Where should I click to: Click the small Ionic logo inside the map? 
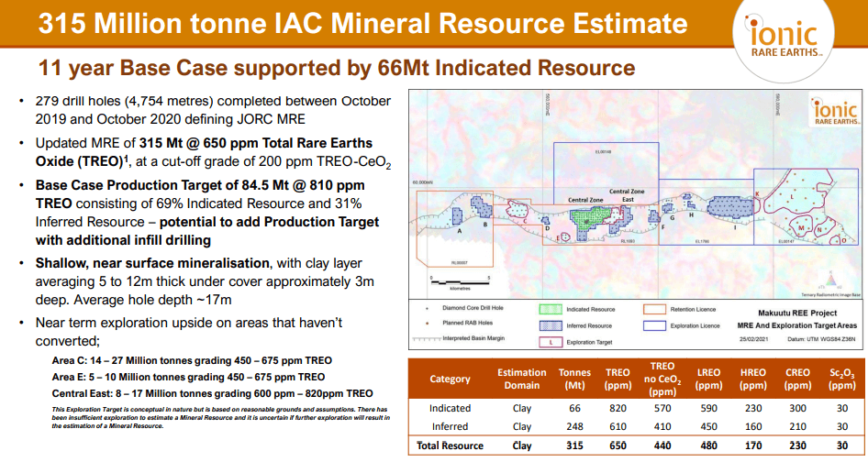pyautogui.click(x=835, y=111)
